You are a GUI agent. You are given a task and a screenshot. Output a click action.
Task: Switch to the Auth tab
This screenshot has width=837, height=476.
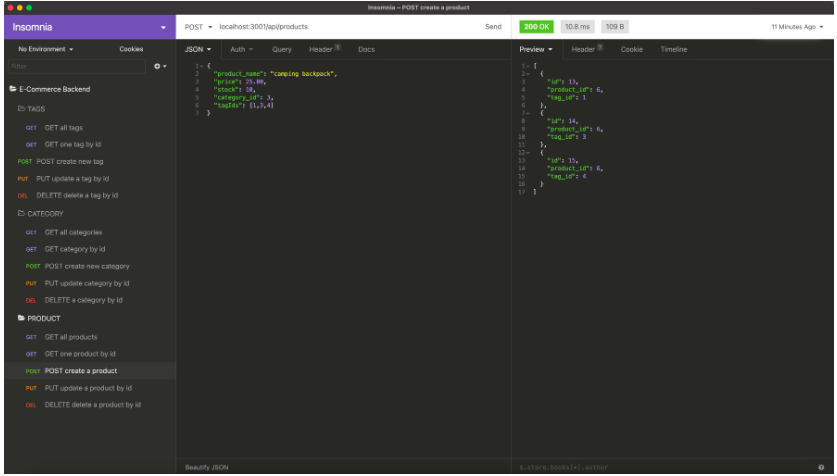tap(241, 49)
